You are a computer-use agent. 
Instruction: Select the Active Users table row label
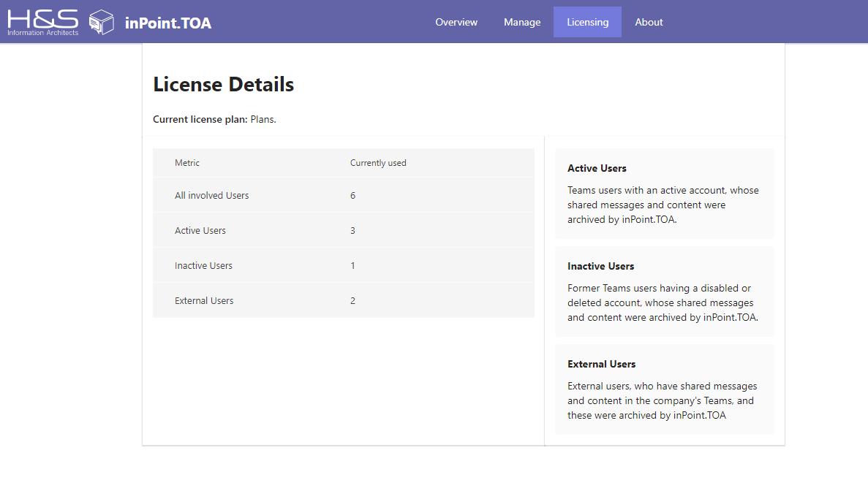tap(200, 231)
